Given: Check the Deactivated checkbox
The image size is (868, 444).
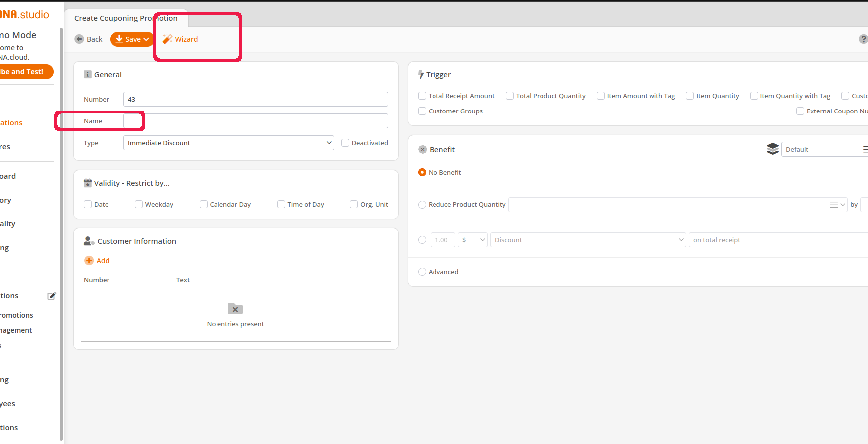Looking at the screenshot, I should tap(345, 143).
